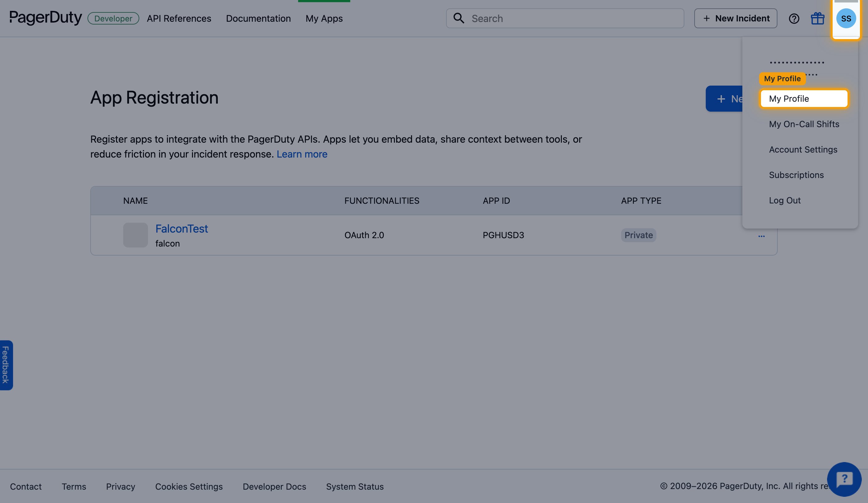Click Log Out
The image size is (868, 503).
785,200
